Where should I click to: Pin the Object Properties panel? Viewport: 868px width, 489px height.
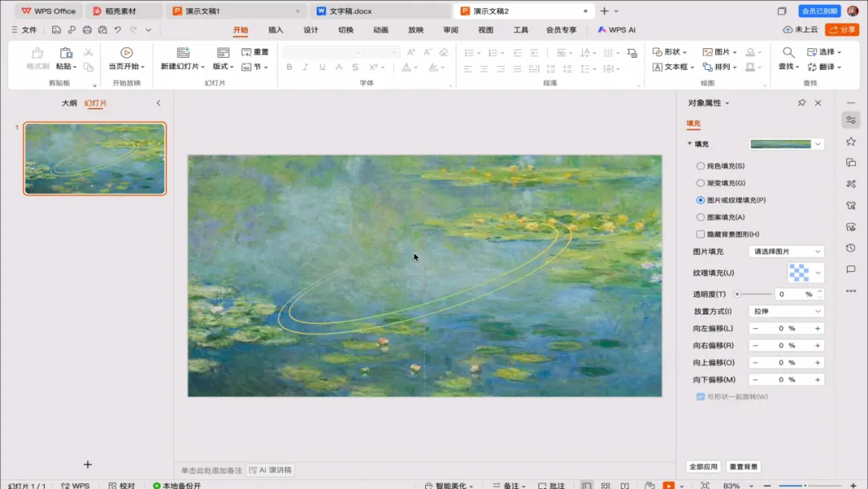coord(801,103)
